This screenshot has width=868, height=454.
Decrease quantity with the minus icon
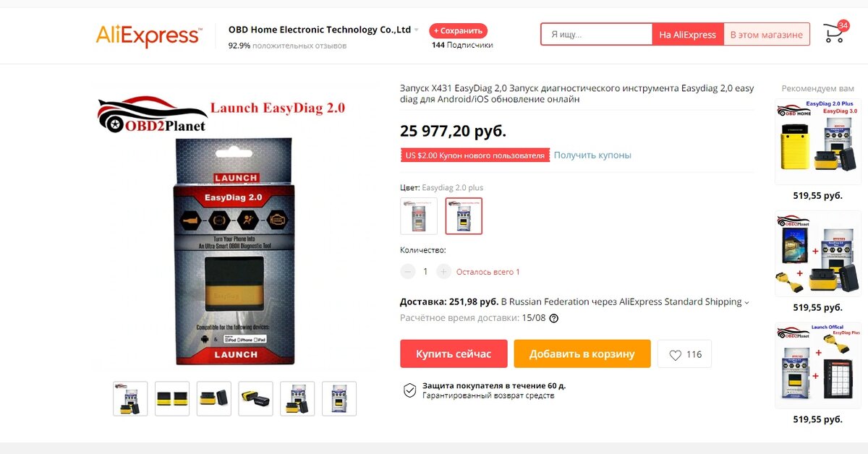[408, 272]
